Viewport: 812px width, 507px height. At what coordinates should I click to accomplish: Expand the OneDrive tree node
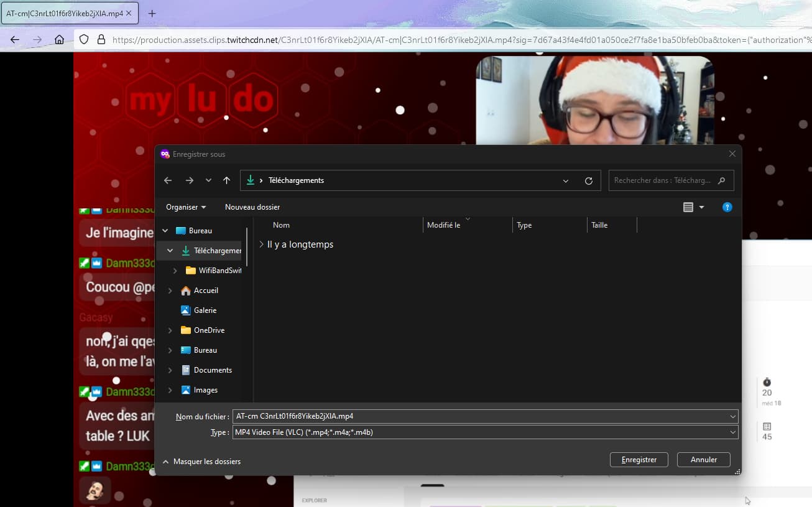tap(170, 330)
